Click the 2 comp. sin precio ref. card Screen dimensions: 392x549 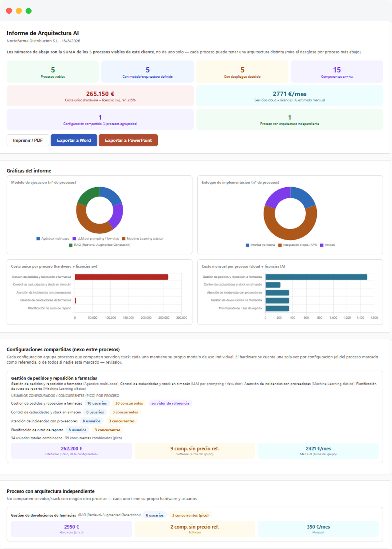(x=195, y=529)
